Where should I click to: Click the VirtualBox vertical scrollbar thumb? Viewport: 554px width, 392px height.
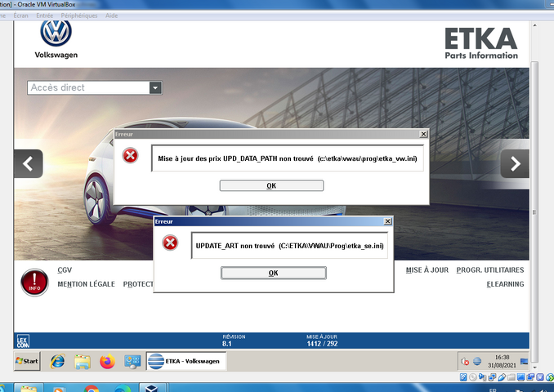[x=534, y=212]
